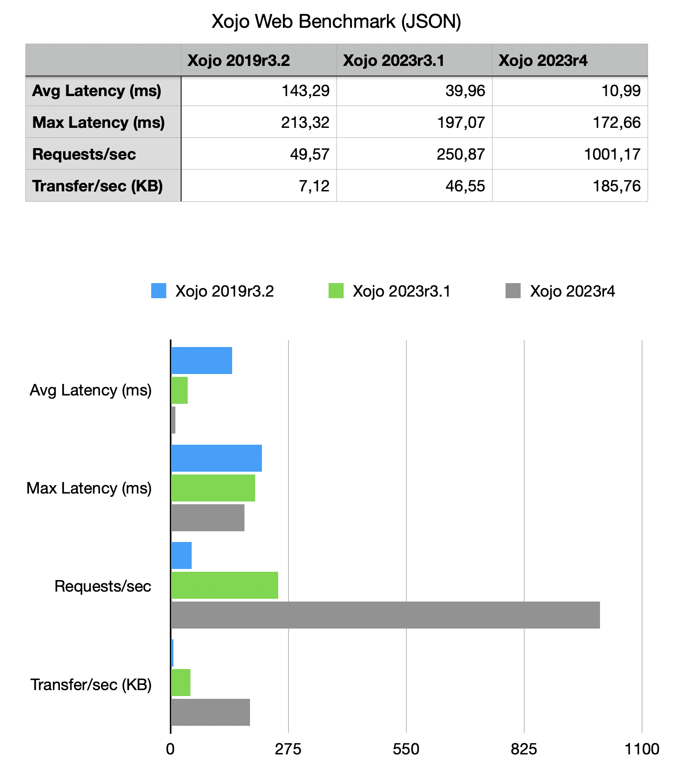The width and height of the screenshot is (700, 783).
Task: Select the table cell with value 172,66
Action: (x=570, y=122)
